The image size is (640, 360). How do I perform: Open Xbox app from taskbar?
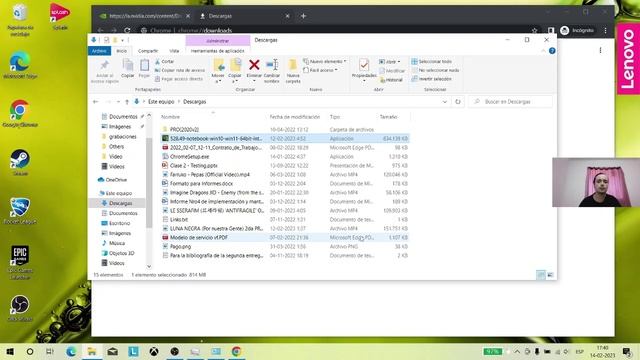coord(154,351)
